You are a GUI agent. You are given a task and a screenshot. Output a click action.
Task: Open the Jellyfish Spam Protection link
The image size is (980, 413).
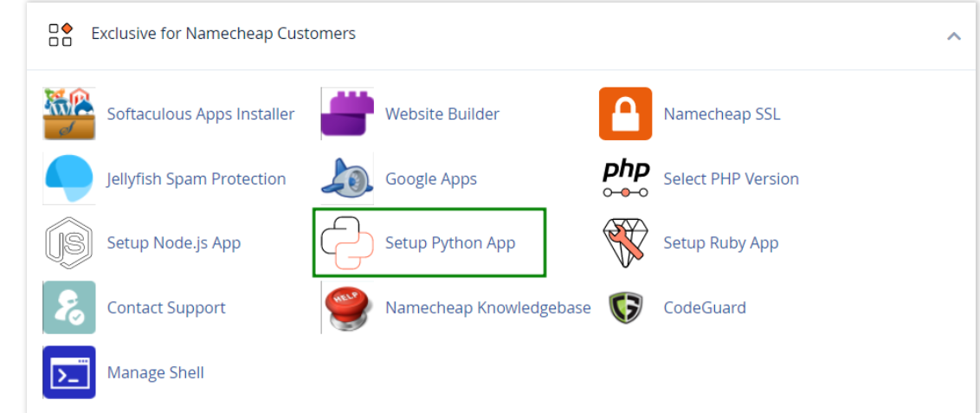click(197, 179)
